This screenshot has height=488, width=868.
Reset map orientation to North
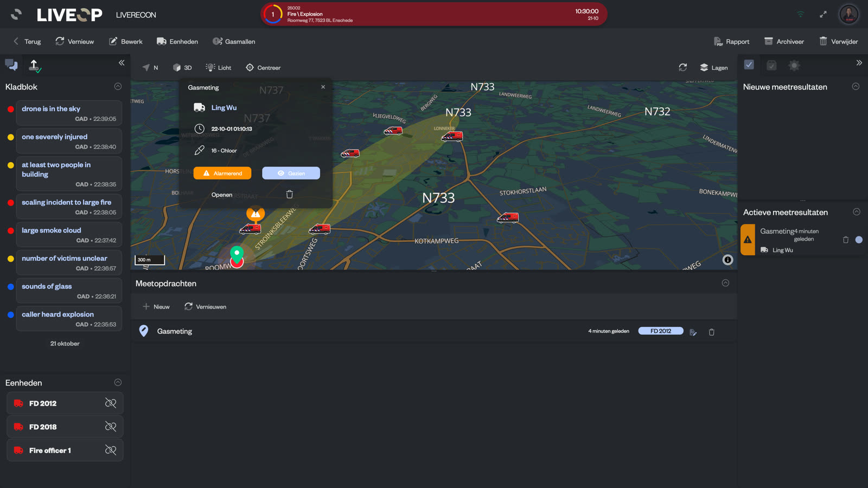pyautogui.click(x=150, y=68)
